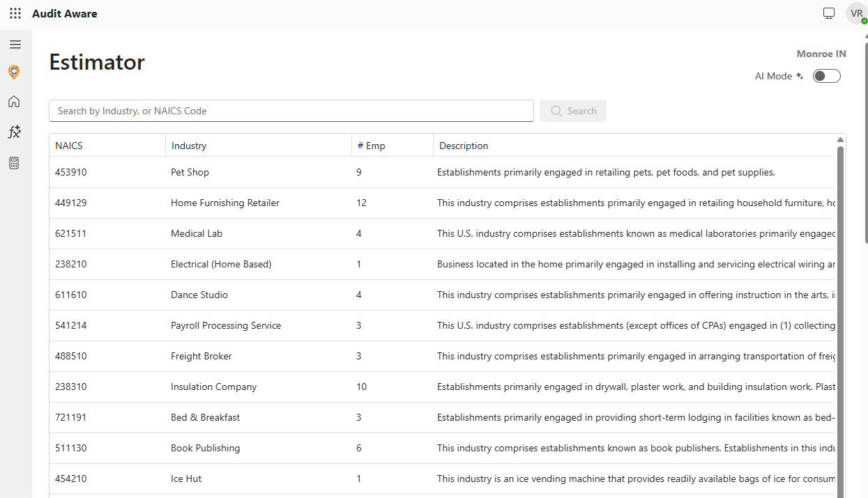Click employee count 6 for Book Publishing
868x498 pixels.
(x=359, y=448)
